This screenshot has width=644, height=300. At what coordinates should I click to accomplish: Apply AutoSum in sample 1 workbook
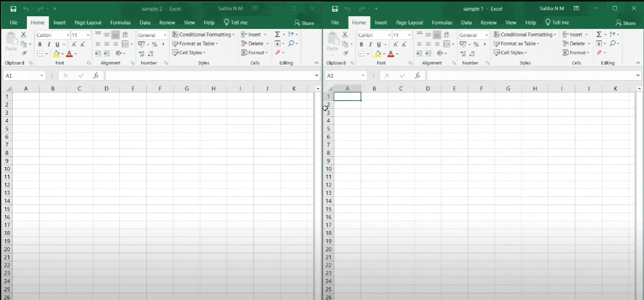(x=600, y=35)
